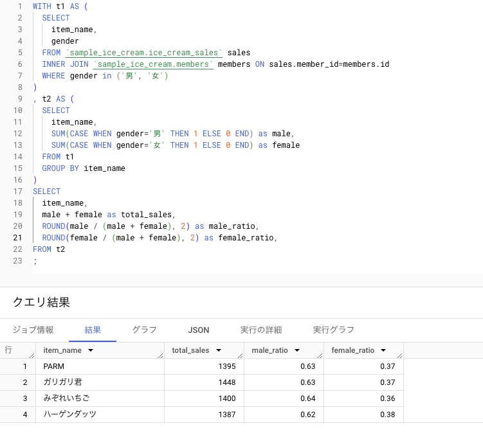Open the 実行グラフ tab
Screen dimensions: 483x448
pyautogui.click(x=333, y=330)
